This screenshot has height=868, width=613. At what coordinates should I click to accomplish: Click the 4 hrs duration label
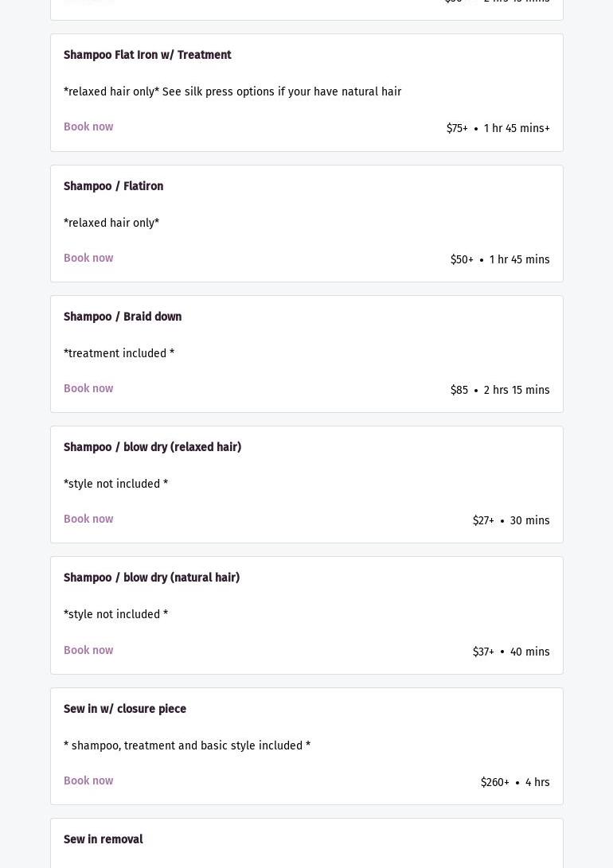pos(537,783)
